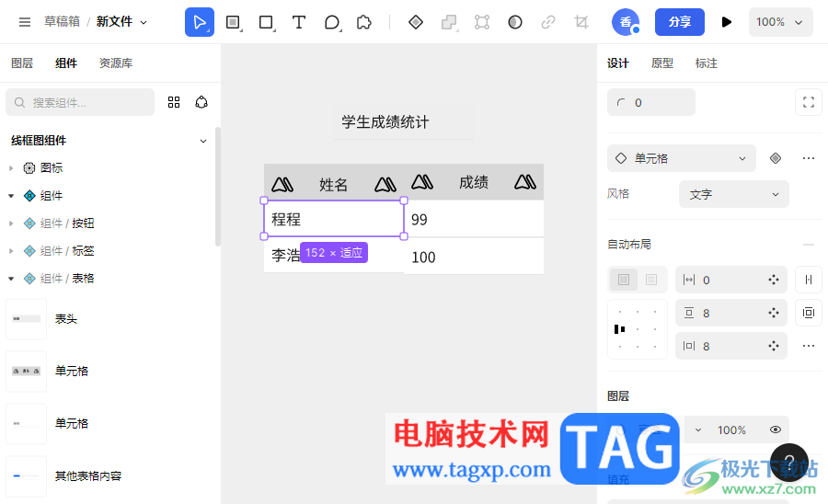The image size is (828, 504).
Task: Select the second plain cell component
Action: point(27,423)
